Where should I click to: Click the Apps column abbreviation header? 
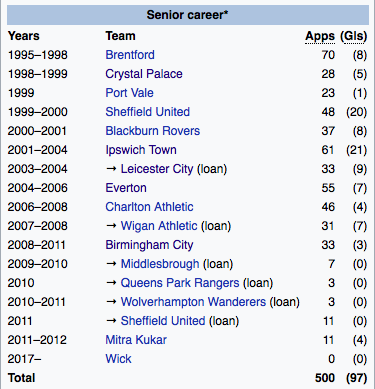tap(320, 36)
